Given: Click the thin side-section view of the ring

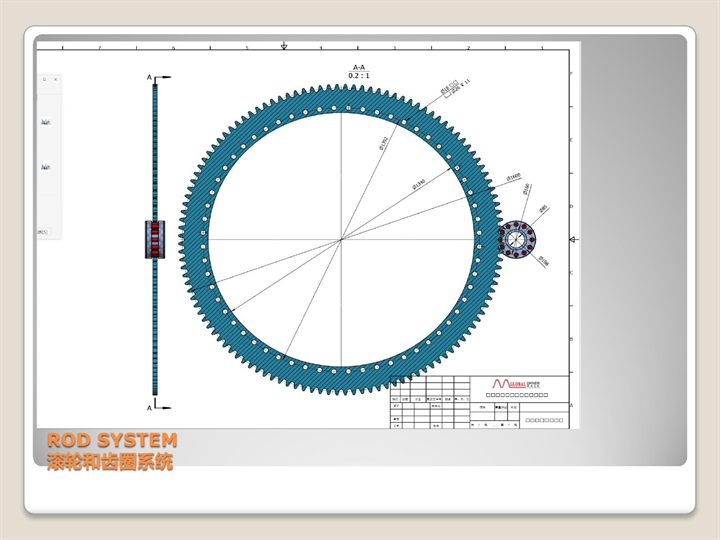Looking at the screenshot, I should (x=155, y=240).
